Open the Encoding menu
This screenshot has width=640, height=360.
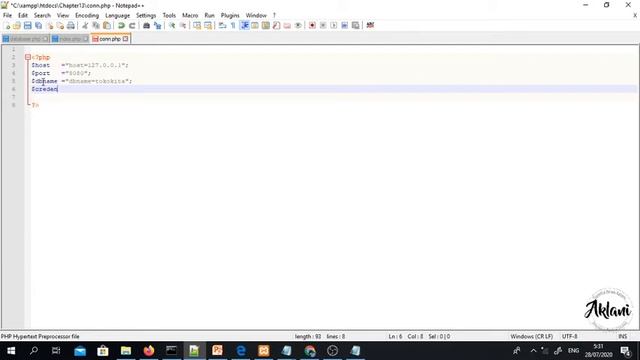[87, 16]
